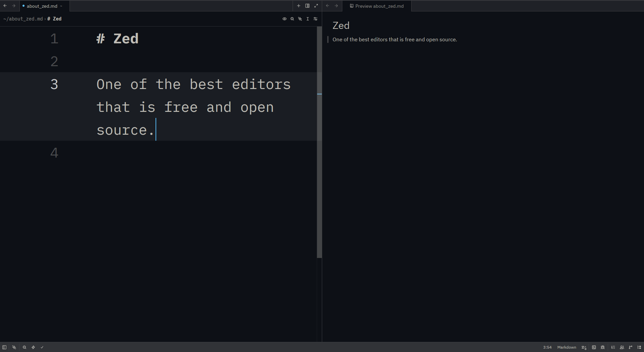Open buffer search from editor toolbar

[292, 19]
